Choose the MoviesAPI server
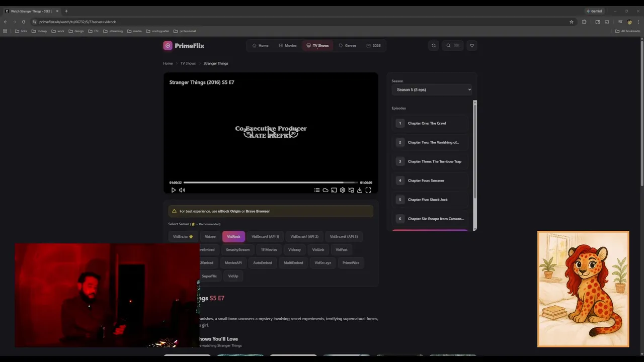Viewport: 644px width, 362px height. pyautogui.click(x=233, y=262)
